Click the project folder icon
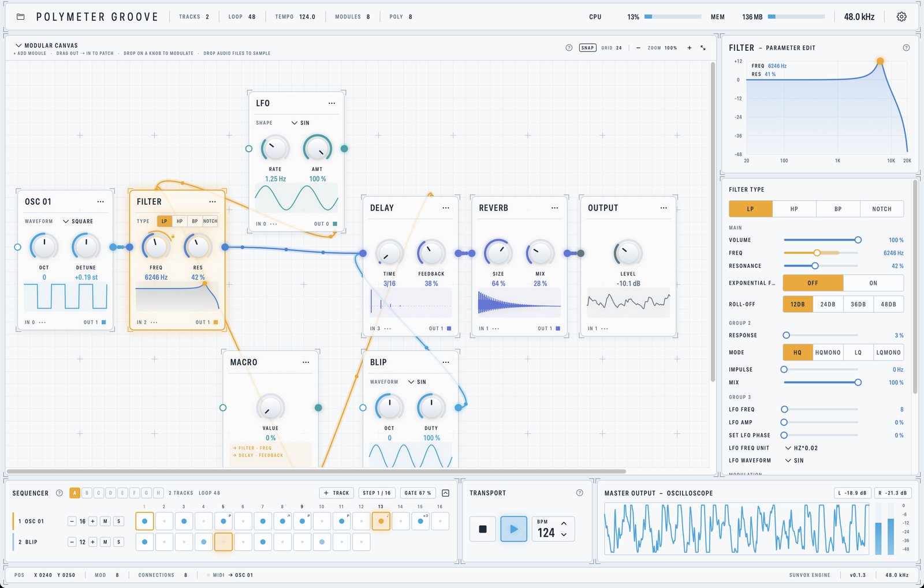Image resolution: width=924 pixels, height=588 pixels. 21,17
